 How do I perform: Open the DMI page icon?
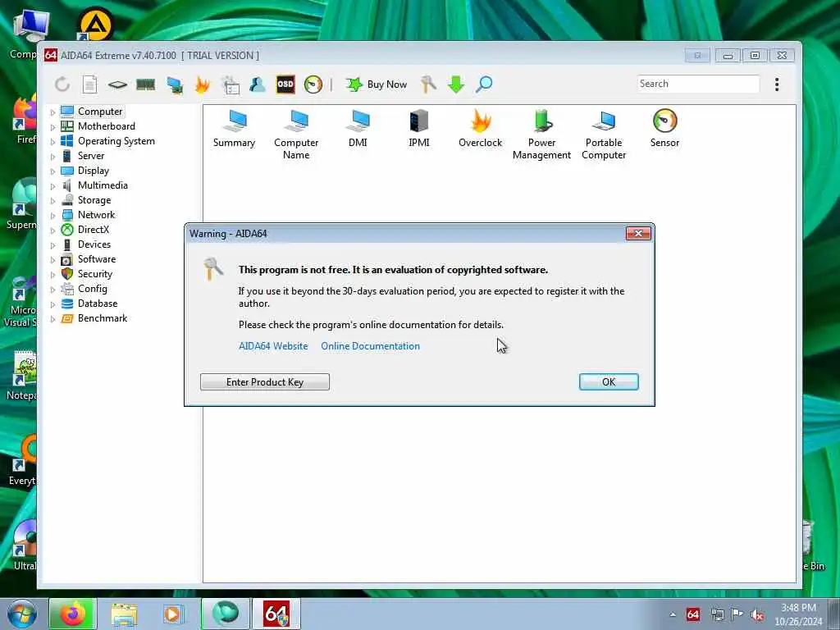358,129
